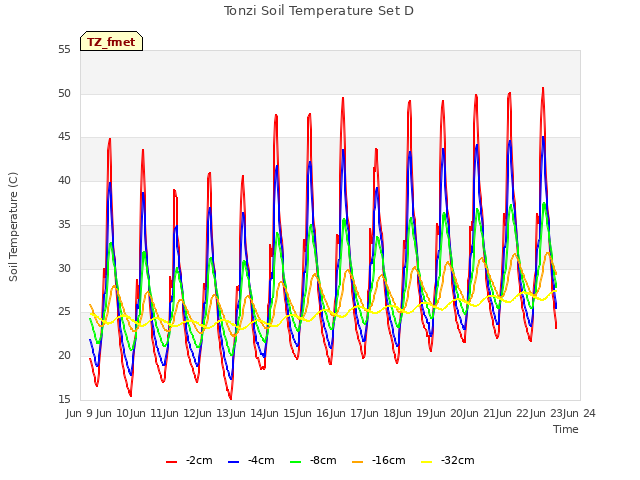Click the y-axis tick value 55
The image size is (640, 480).
[x=64, y=50]
